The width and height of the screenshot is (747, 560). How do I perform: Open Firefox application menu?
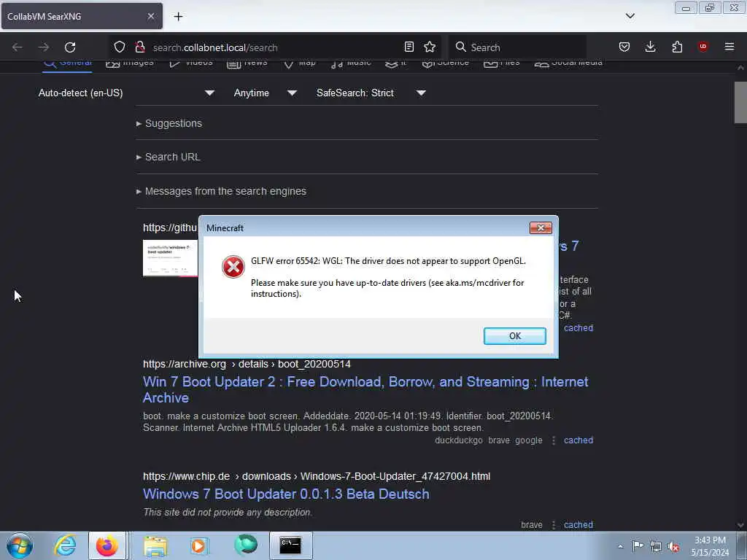click(729, 47)
